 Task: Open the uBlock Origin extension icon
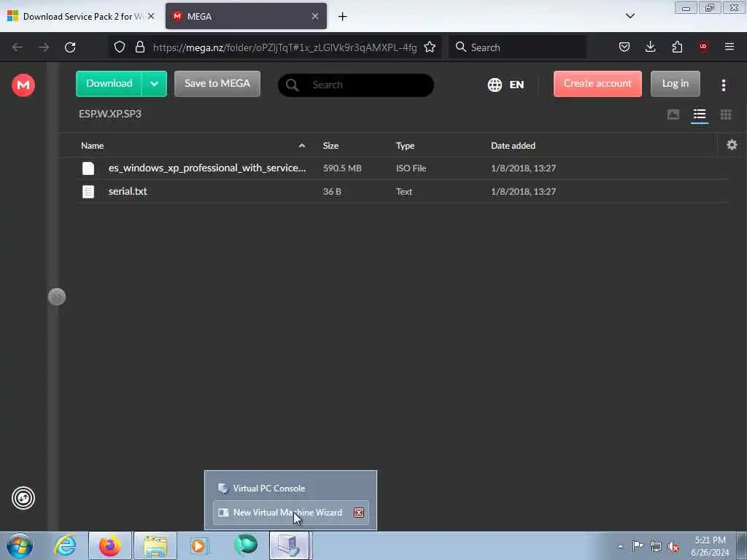703,47
